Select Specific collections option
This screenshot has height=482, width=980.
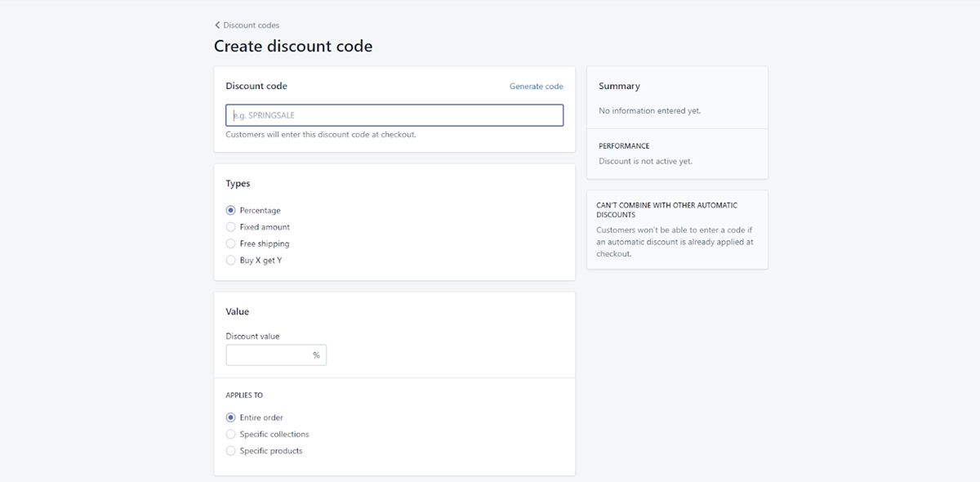click(x=268, y=434)
